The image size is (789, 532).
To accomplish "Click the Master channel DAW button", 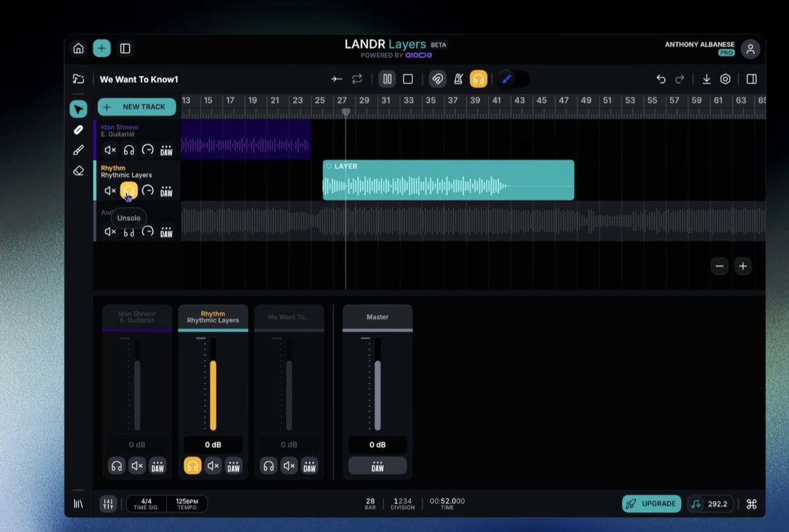I will [377, 466].
